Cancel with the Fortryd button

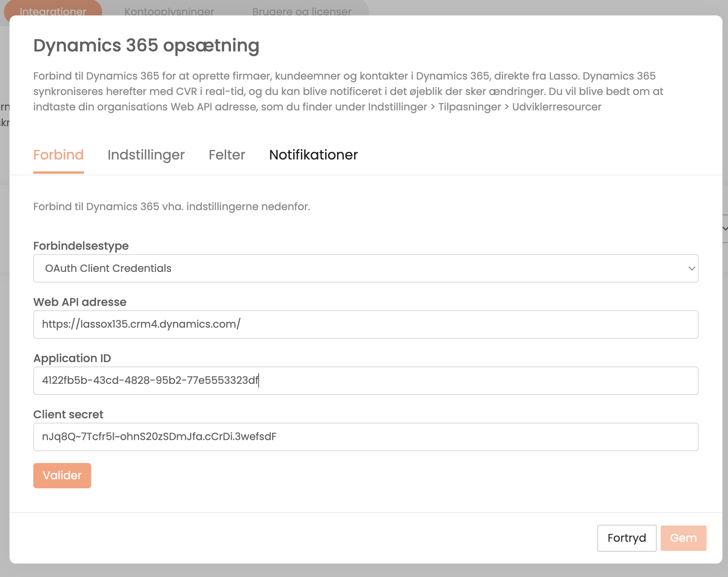[x=627, y=538]
